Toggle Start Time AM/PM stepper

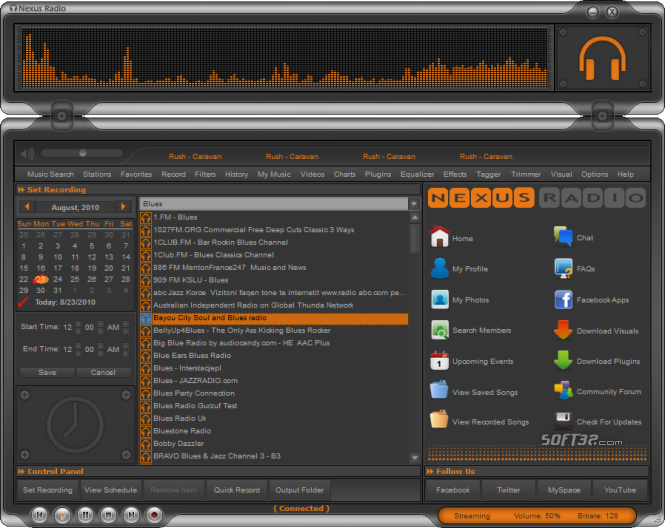tap(126, 324)
